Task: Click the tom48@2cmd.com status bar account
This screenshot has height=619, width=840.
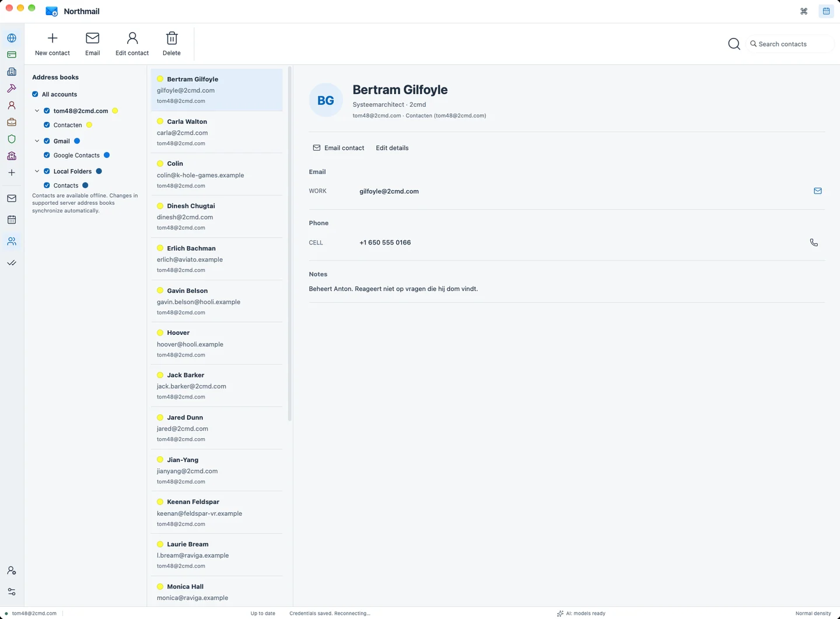Action: [31, 613]
